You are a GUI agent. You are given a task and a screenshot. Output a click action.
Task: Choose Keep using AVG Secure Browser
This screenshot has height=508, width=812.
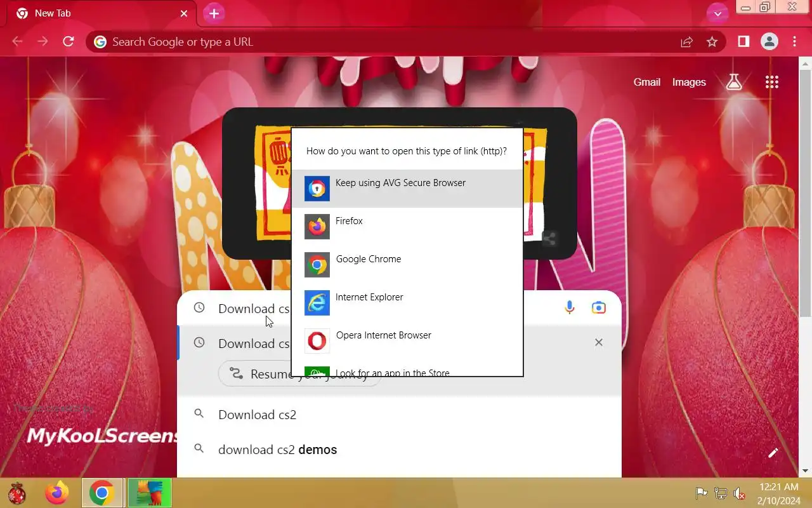pyautogui.click(x=407, y=189)
